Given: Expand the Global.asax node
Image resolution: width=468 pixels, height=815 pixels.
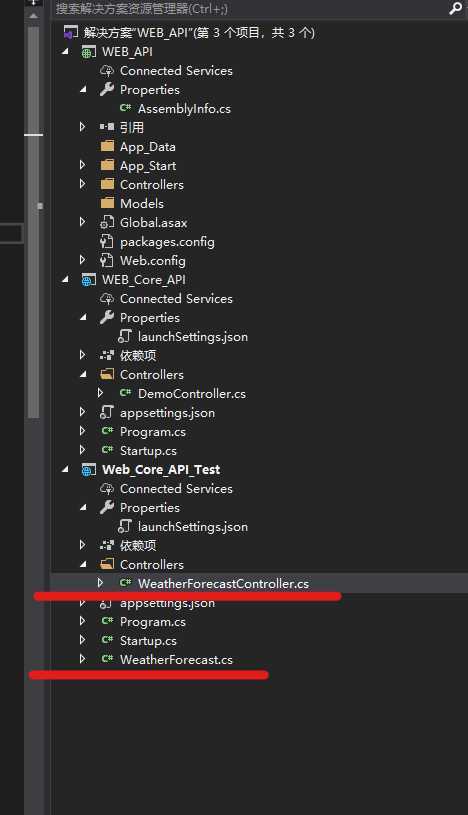Looking at the screenshot, I should (x=83, y=222).
